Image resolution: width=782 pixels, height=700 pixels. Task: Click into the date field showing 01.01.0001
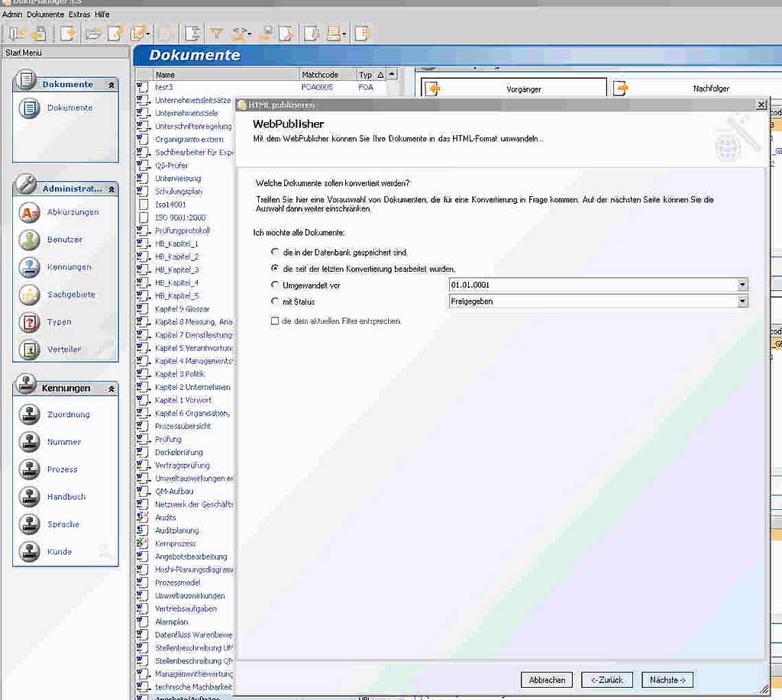pyautogui.click(x=593, y=285)
